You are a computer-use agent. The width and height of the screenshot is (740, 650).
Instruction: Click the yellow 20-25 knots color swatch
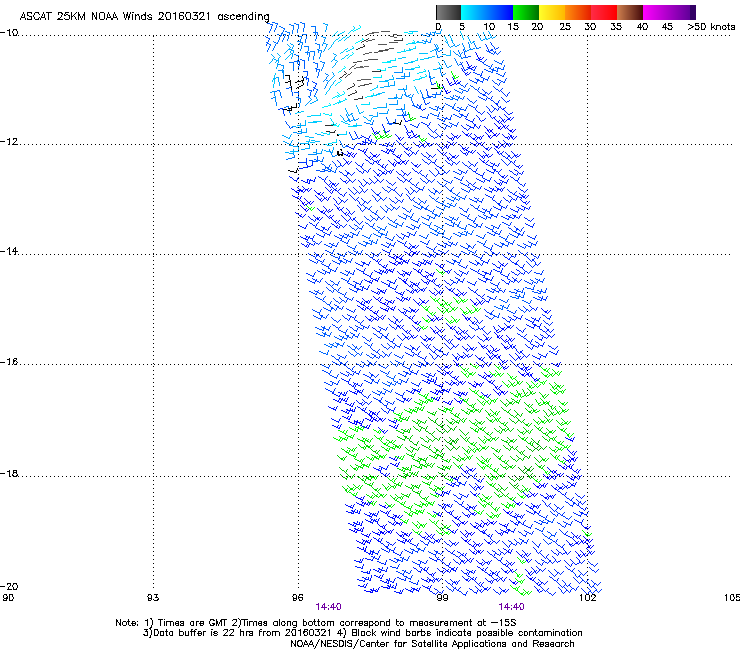(x=552, y=12)
